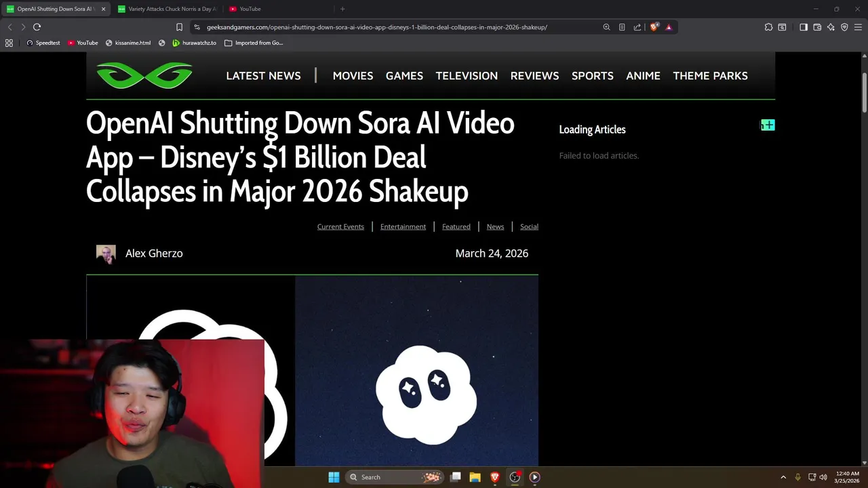Screen dimensions: 868x488
Task: Click Alex Gherzo's author avatar
Action: point(106,254)
